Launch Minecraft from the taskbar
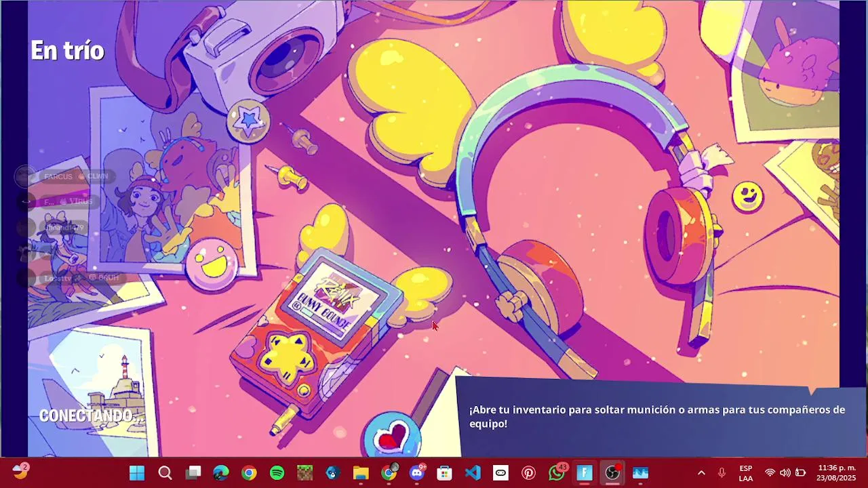This screenshot has height=488, width=868. coord(305,472)
